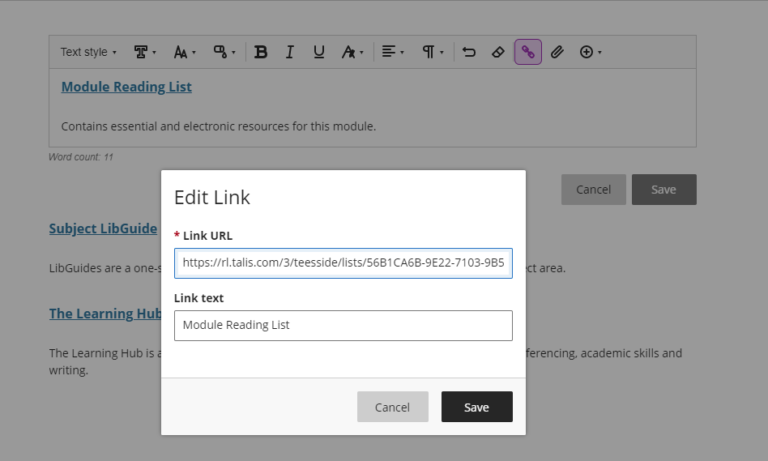This screenshot has height=461, width=768.
Task: Click the Link URL label
Action: click(208, 236)
